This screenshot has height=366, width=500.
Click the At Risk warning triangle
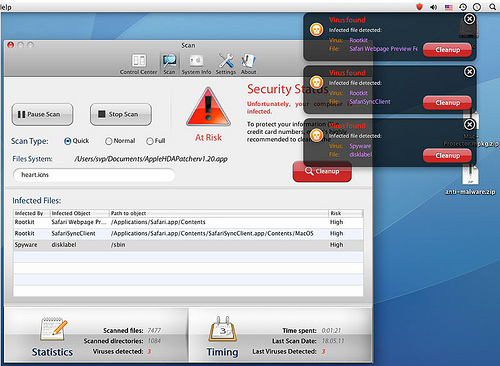pyautogui.click(x=208, y=107)
